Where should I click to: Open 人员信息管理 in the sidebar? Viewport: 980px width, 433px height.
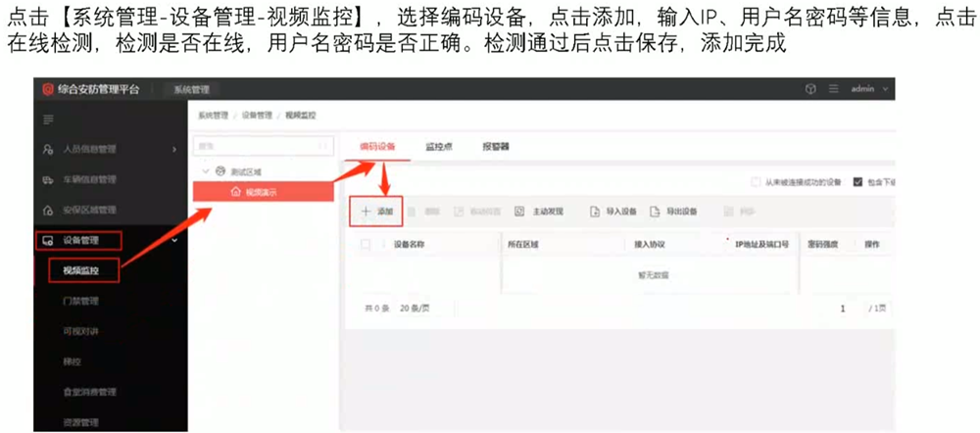[90, 149]
